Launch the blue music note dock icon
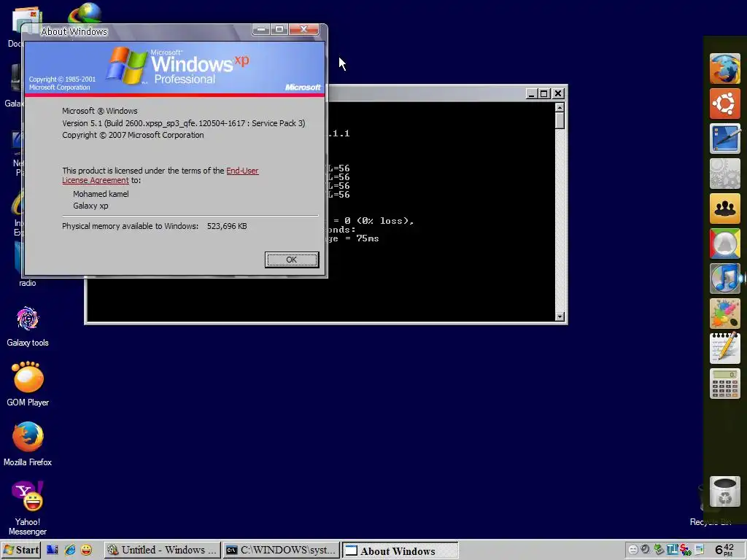Image resolution: width=747 pixels, height=560 pixels. tap(724, 278)
